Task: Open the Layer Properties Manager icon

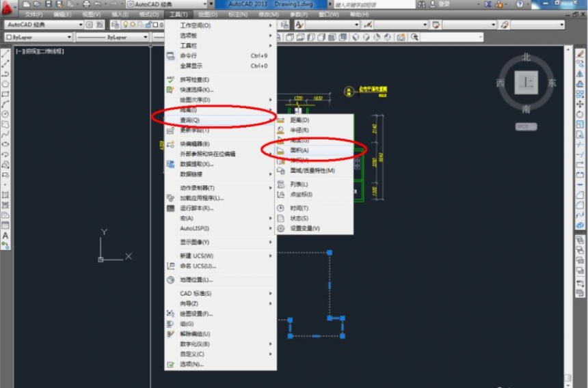Action: (x=115, y=25)
